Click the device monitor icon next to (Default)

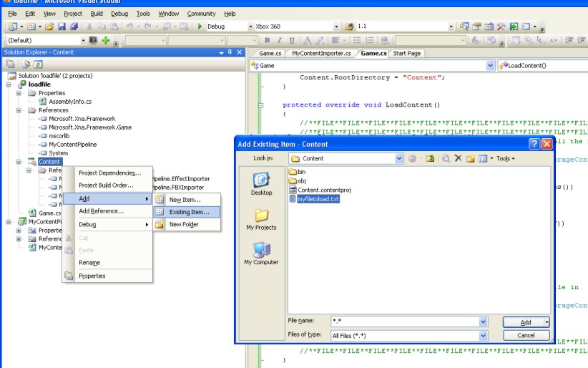(x=94, y=40)
